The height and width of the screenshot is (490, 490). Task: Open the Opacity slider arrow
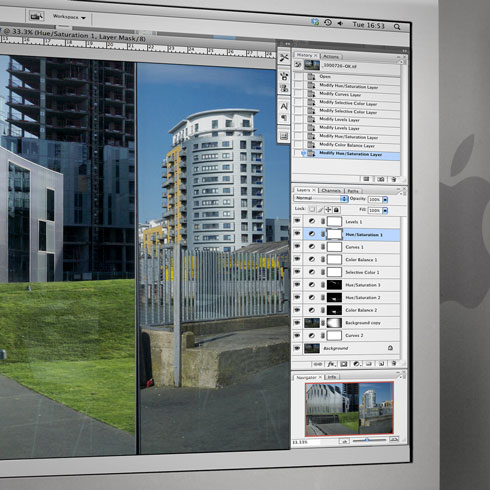coord(385,200)
